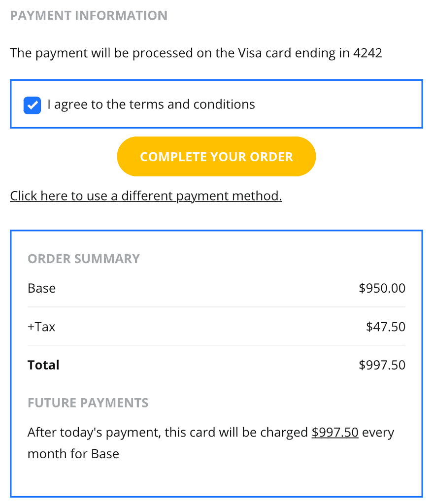Image resolution: width=433 pixels, height=504 pixels.
Task: Click the bold Total label
Action: pyautogui.click(x=43, y=365)
